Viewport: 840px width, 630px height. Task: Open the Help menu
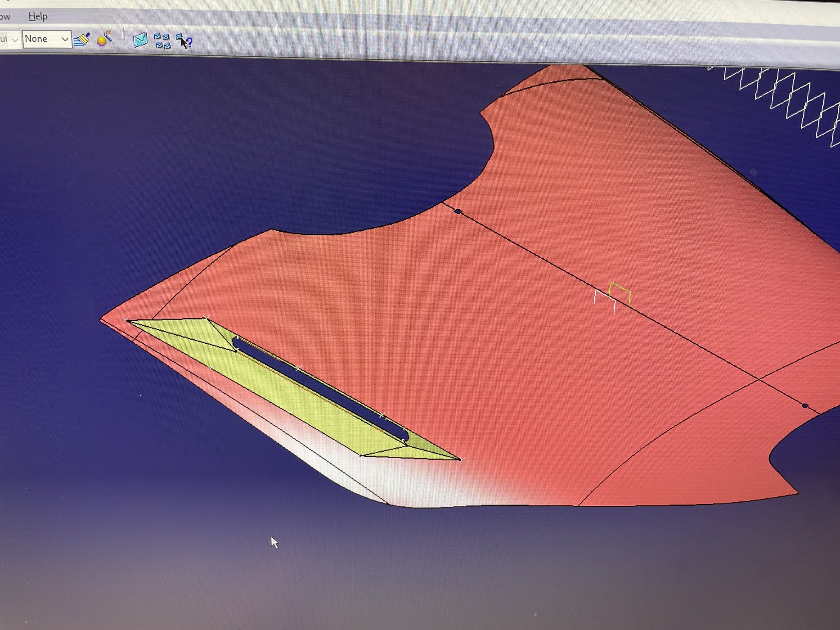click(38, 17)
